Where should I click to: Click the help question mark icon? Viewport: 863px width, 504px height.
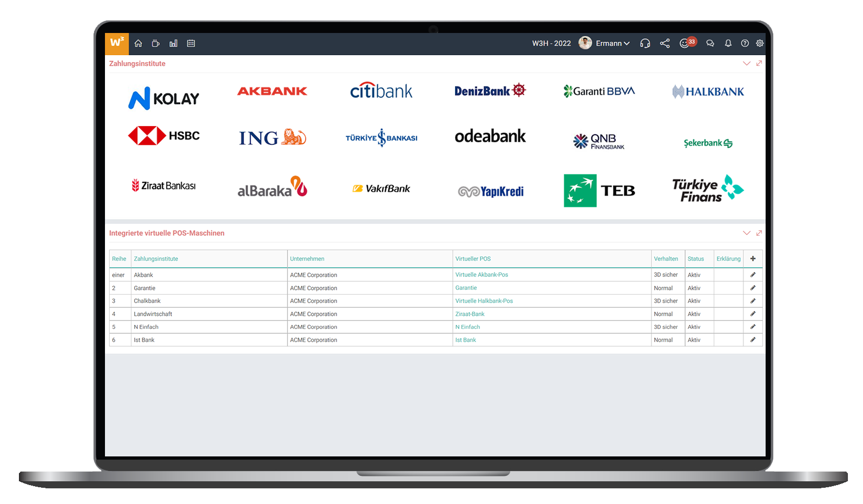[745, 43]
